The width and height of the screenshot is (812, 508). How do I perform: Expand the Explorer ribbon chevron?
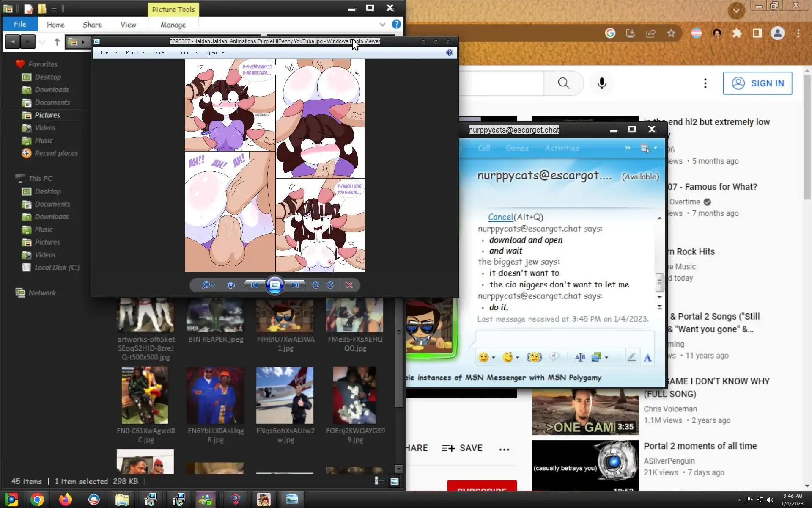pos(382,25)
